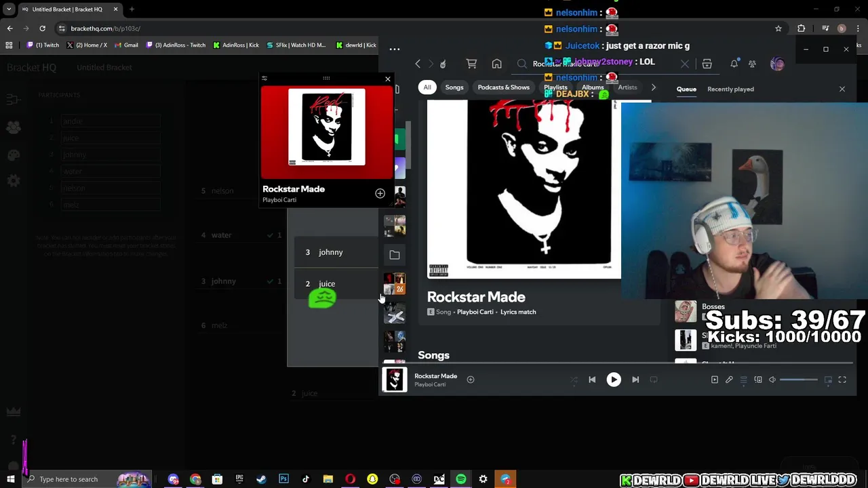Select the Artists search filter

(627, 87)
